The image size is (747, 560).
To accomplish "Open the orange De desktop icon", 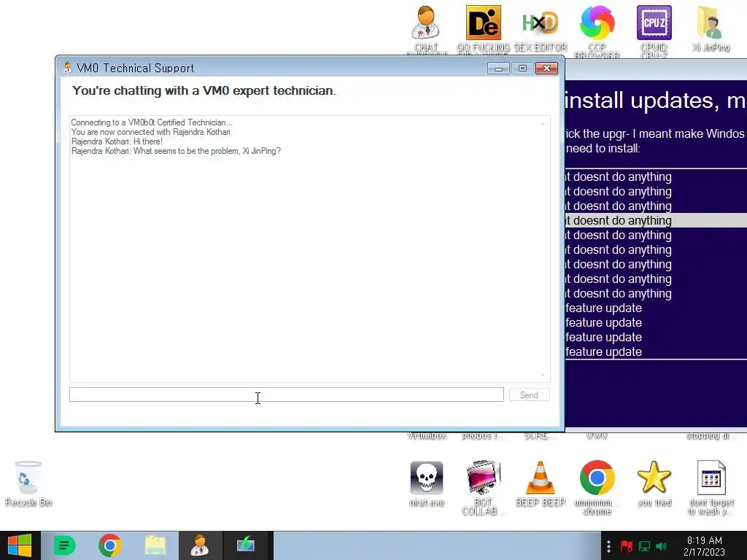I will pyautogui.click(x=483, y=29).
